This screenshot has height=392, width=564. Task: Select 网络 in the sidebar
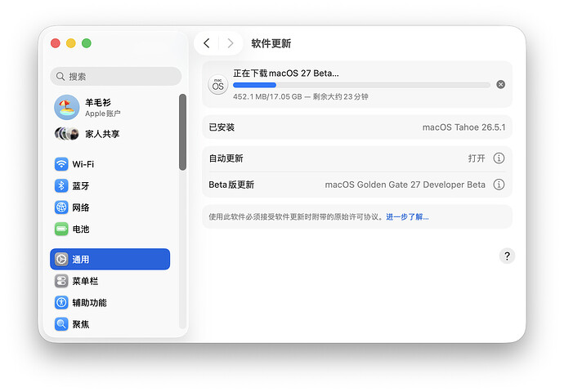(x=110, y=207)
